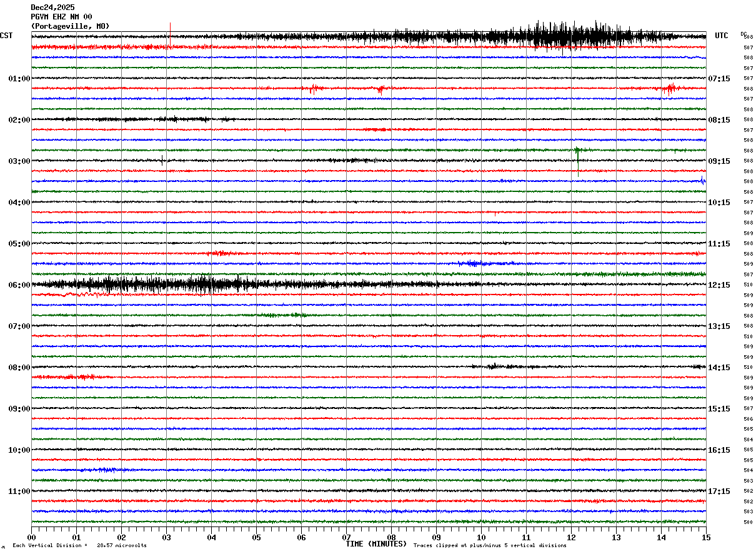Select the 07:00 CST hour label
This screenshot has width=756, height=554.
[x=19, y=326]
